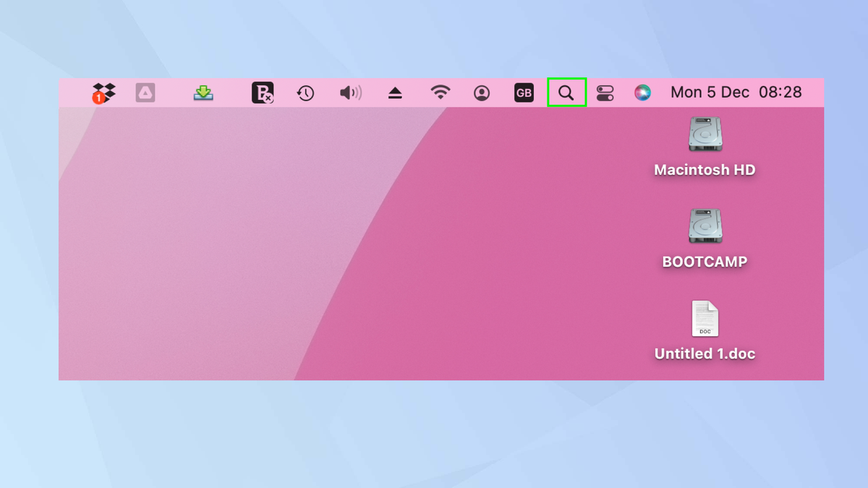
Task: Click the Eject menu bar icon
Action: point(395,92)
